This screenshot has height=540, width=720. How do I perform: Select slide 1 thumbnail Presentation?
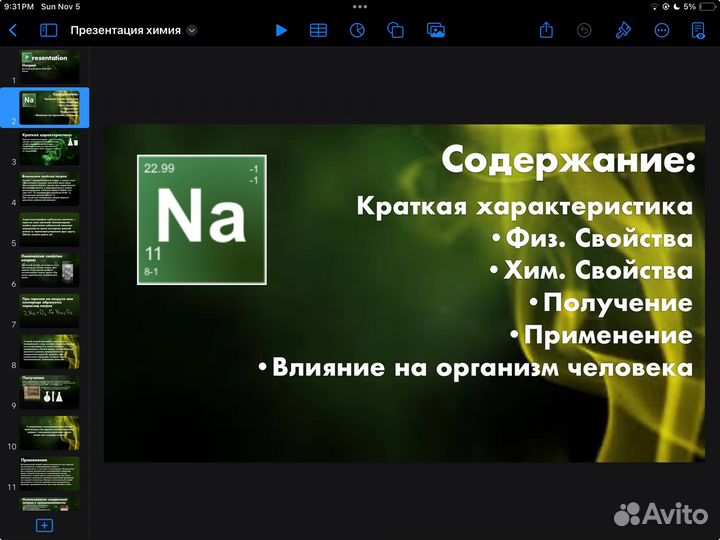pyautogui.click(x=50, y=67)
